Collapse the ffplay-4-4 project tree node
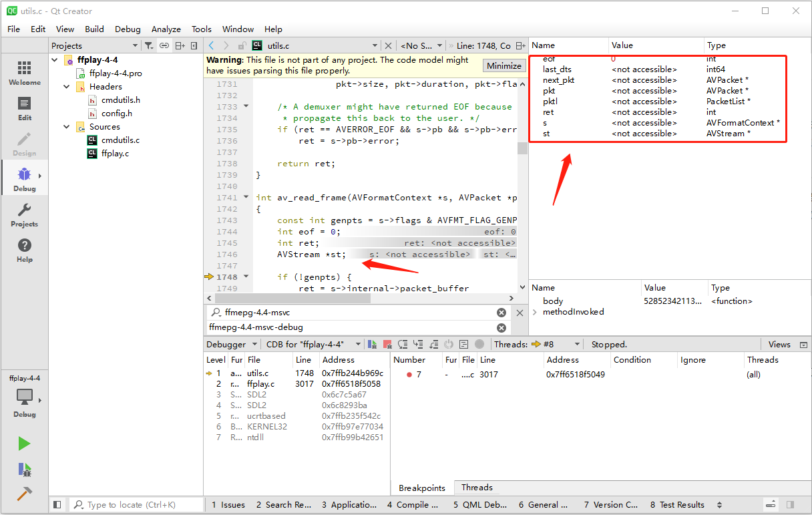 [55, 60]
